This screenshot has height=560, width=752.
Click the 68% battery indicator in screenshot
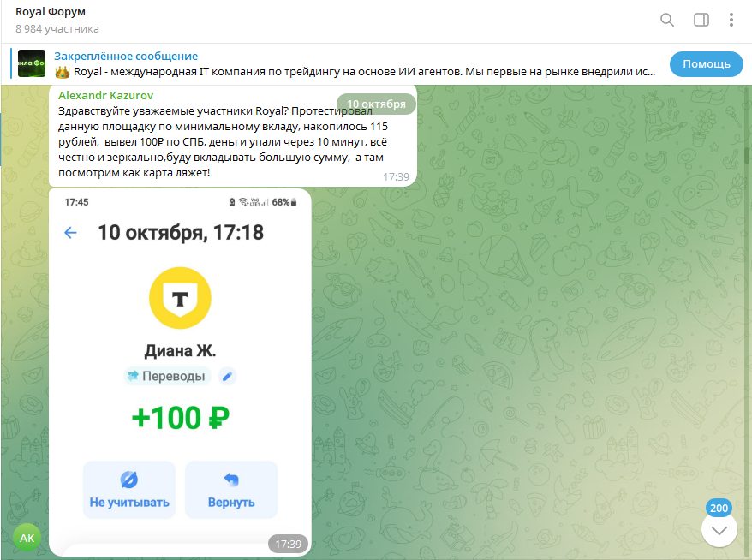click(284, 202)
